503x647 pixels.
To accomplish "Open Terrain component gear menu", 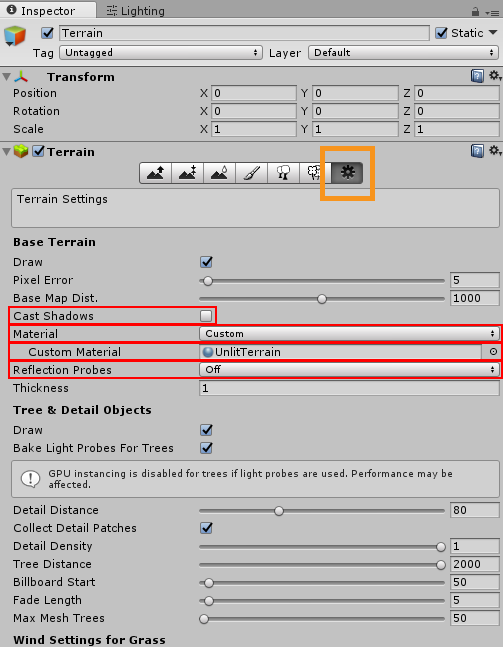I will (495, 151).
